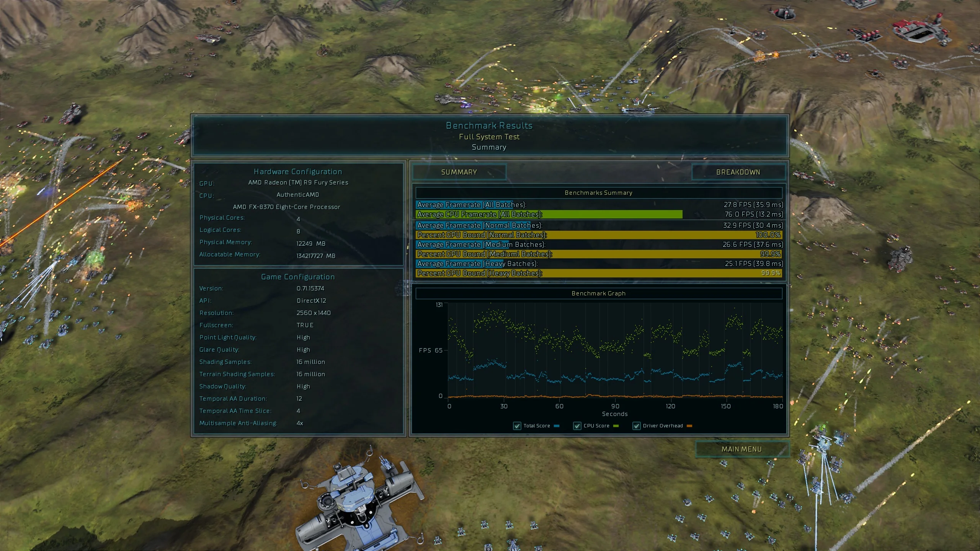Viewport: 980px width, 551px height.
Task: Click the orange Driver Overhead legend swatch
Action: 689,426
